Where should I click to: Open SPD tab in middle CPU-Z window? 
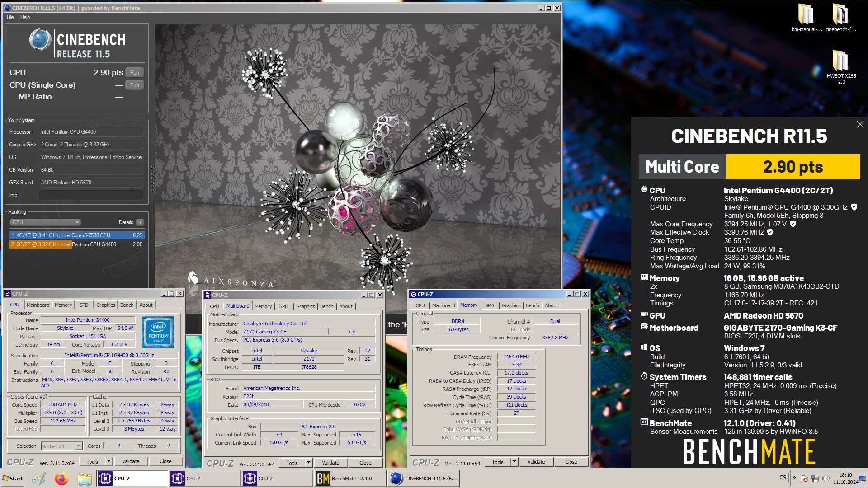point(283,306)
